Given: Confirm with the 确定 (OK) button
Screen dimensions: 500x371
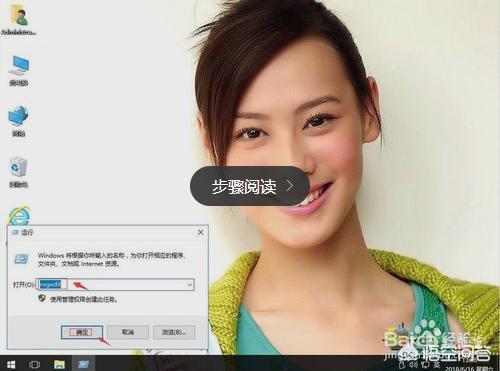Looking at the screenshot, I should coord(82,332).
